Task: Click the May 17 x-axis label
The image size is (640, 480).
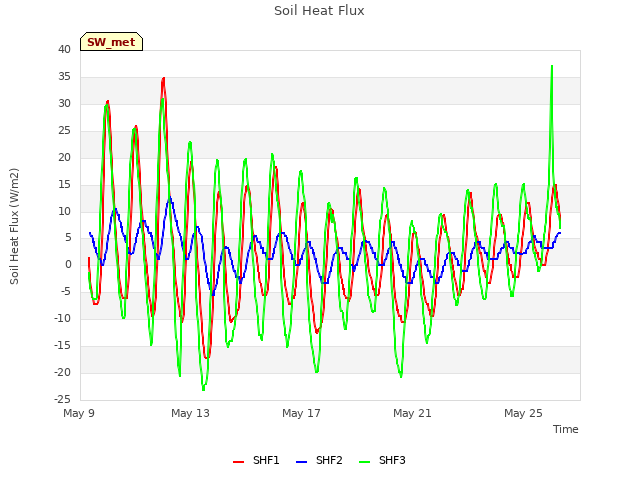Action: 301,413
